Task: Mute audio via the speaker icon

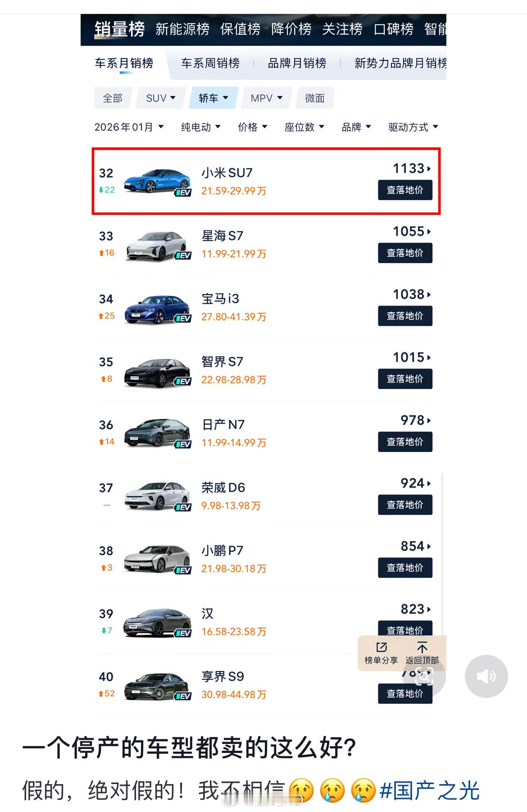Action: (486, 676)
